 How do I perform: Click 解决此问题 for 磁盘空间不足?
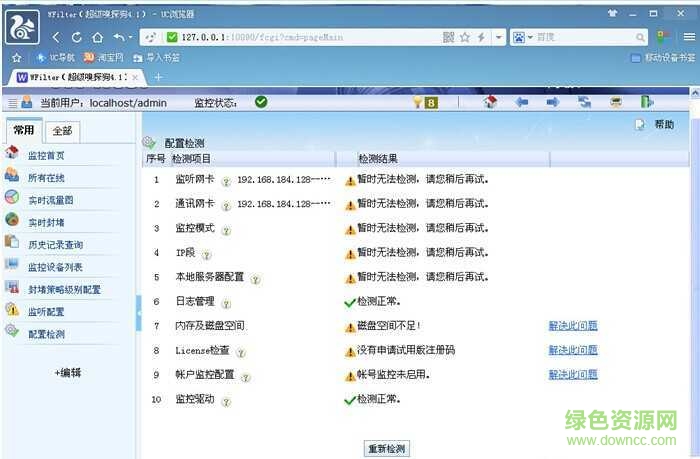[573, 326]
